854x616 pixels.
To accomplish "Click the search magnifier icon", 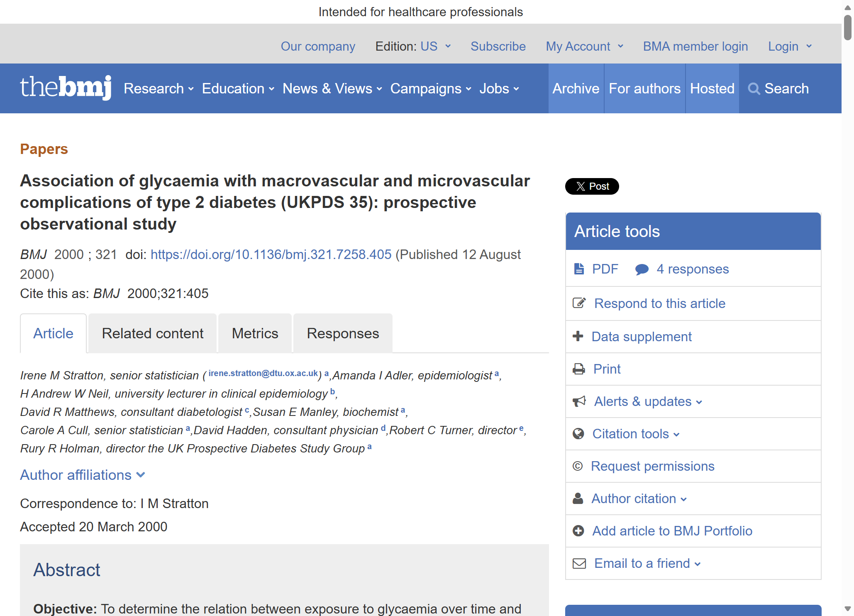I will 754,89.
